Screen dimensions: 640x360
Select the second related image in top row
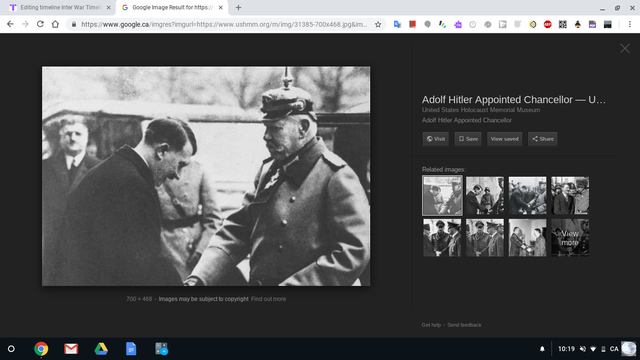tap(485, 195)
